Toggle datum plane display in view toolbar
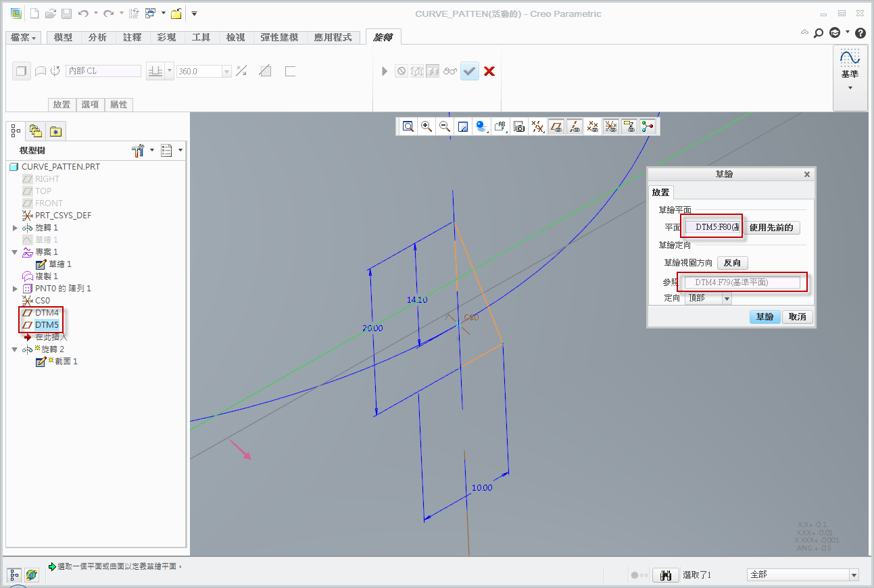Image resolution: width=874 pixels, height=588 pixels. 556,126
